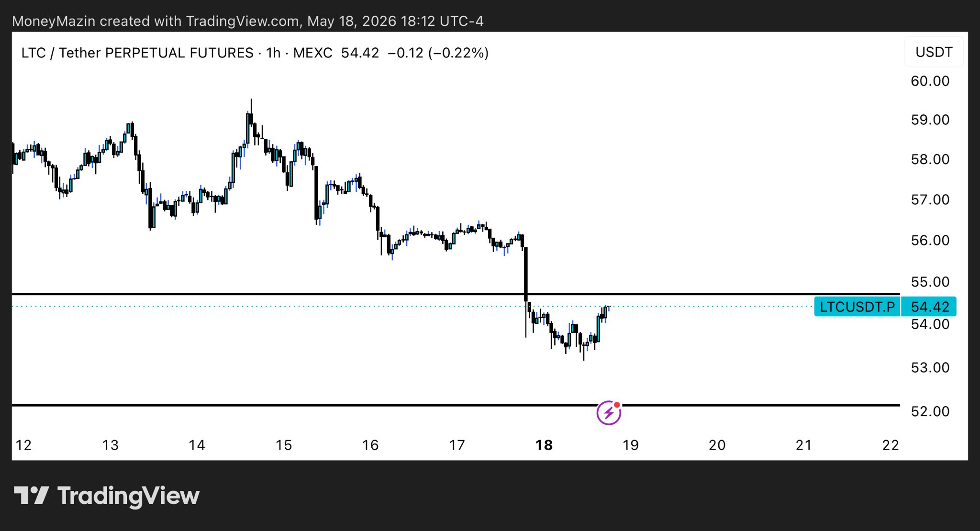Click the purple lightning bolt event icon

tap(609, 412)
